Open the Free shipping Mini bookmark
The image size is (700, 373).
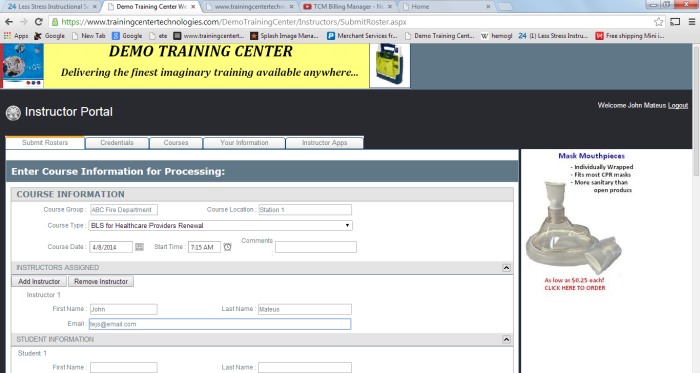[x=630, y=36]
